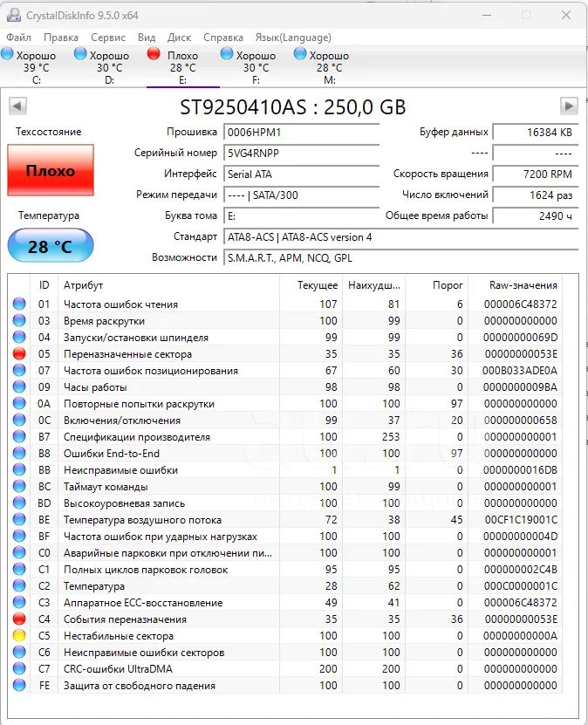The width and height of the screenshot is (588, 725).
Task: Click the Serial ATA interface field
Action: [301, 174]
